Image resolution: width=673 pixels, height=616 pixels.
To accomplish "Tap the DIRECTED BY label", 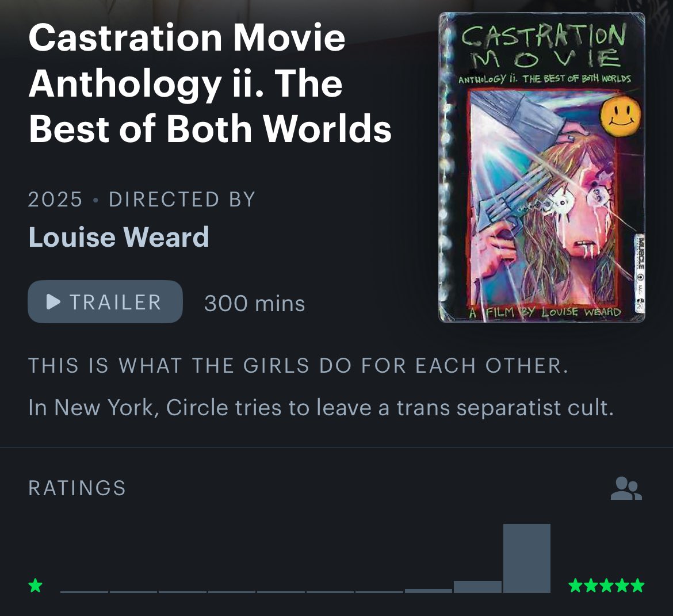I will tap(182, 200).
